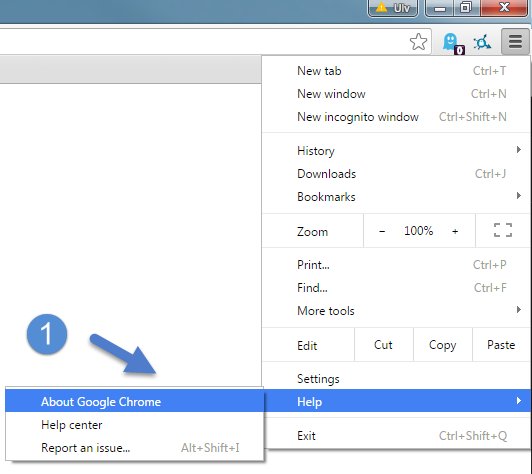Open Help center
The image size is (532, 474).
click(x=134, y=425)
